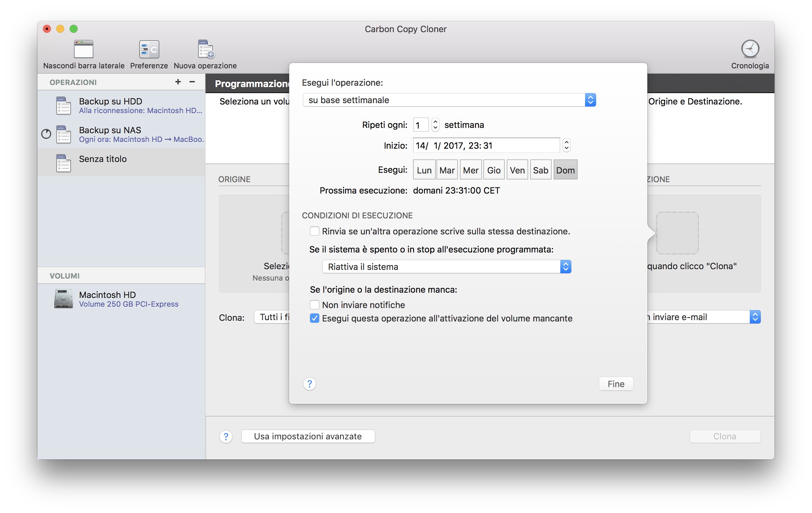Screen dimensions: 812x513
Task: Open help next to Usa impostazioni avanzate
Action: (226, 436)
